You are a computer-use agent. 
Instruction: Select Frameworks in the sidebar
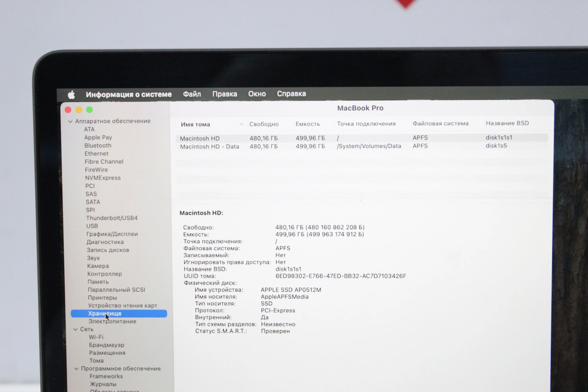point(106,376)
